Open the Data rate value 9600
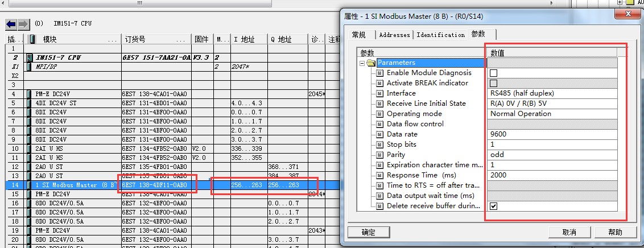The height and width of the screenshot is (248, 644). click(552, 134)
